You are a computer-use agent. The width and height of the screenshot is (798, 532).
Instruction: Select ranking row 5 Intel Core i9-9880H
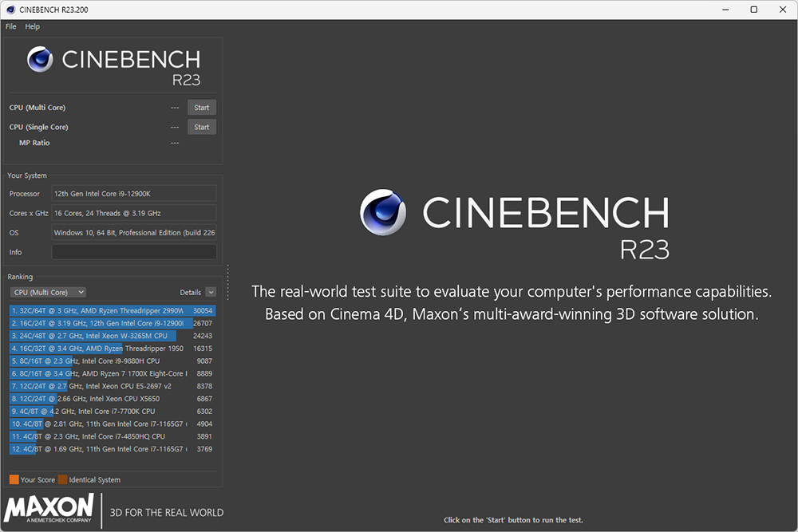click(x=113, y=361)
